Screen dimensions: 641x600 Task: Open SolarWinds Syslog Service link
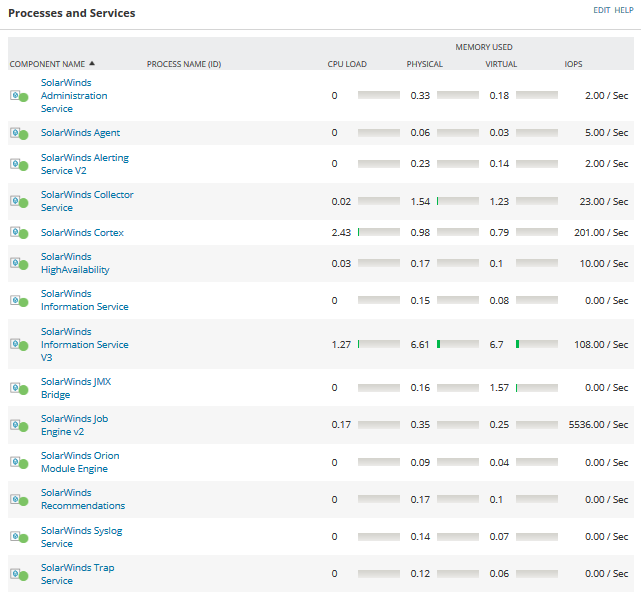[x=81, y=537]
